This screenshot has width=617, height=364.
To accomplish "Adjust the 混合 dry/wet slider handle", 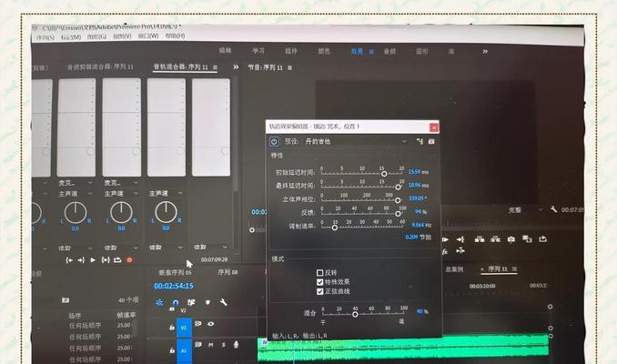I will (355, 315).
